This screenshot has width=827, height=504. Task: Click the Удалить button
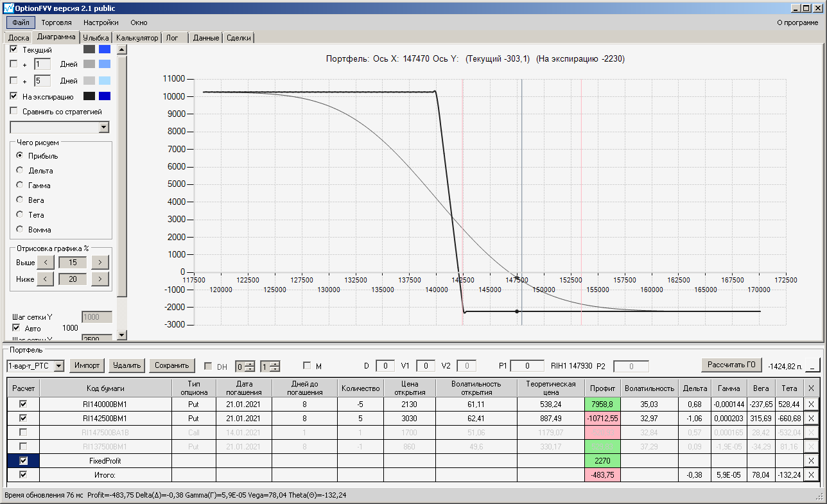pos(127,365)
